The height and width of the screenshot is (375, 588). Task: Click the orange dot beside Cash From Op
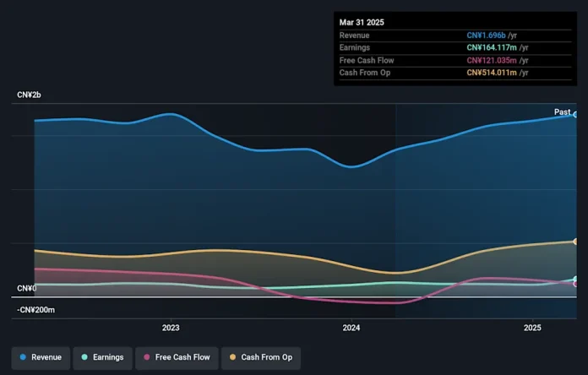point(233,357)
